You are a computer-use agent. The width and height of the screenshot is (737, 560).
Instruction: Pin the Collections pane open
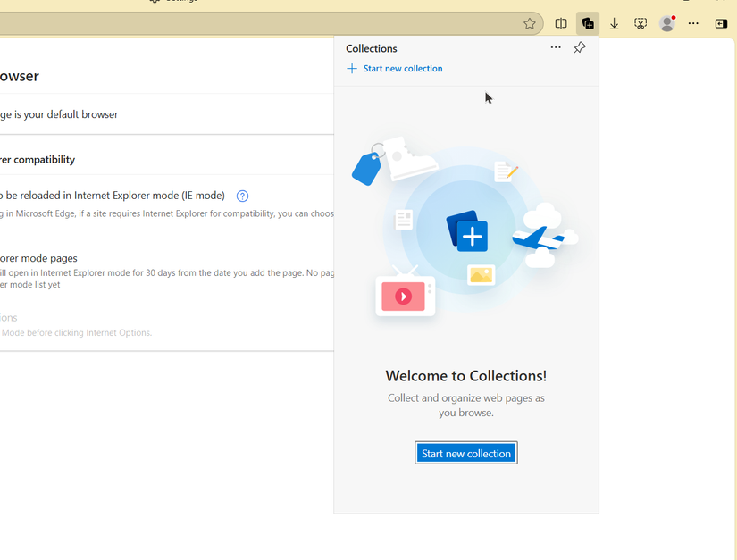(x=579, y=47)
